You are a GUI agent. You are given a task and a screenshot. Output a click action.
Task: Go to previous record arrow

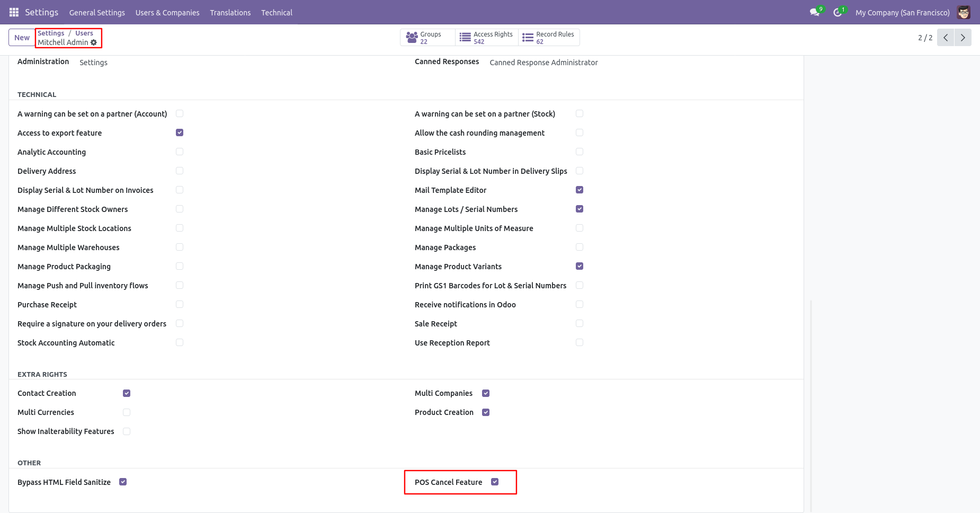point(946,38)
